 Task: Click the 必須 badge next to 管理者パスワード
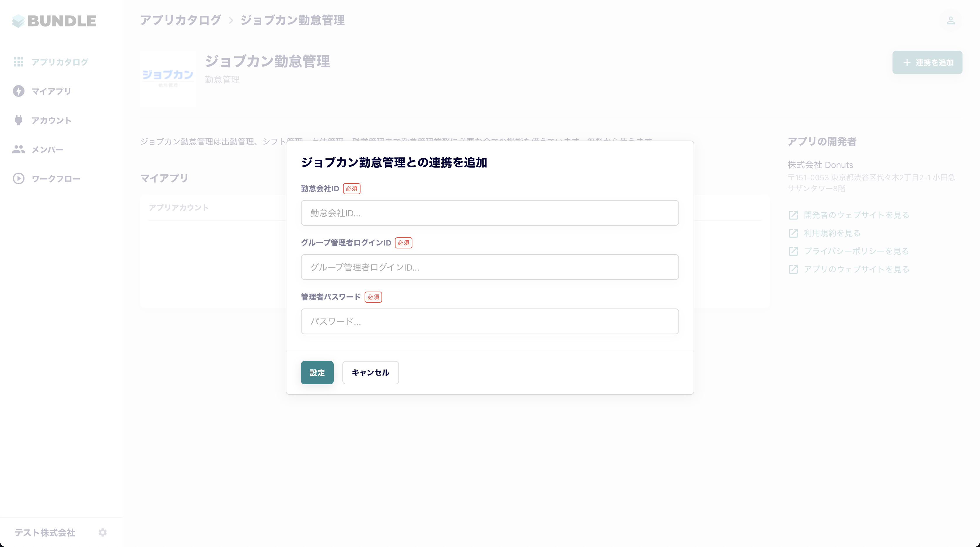coord(373,297)
